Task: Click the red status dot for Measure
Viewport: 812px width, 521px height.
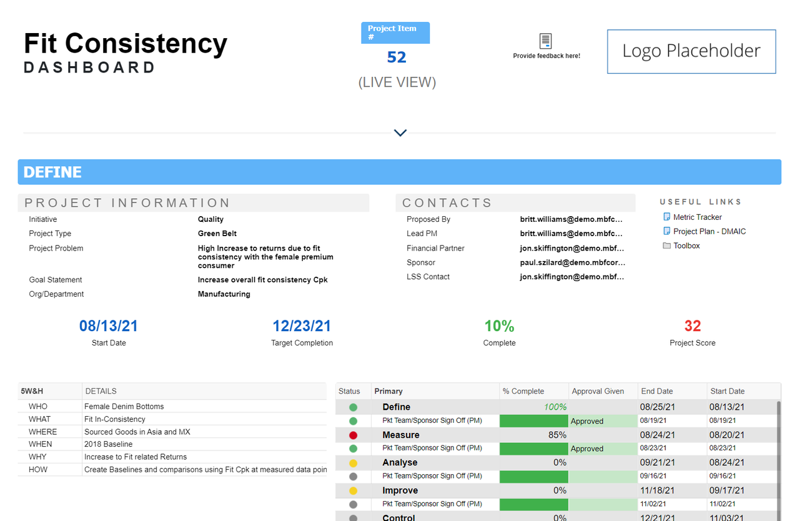Action: coord(353,435)
